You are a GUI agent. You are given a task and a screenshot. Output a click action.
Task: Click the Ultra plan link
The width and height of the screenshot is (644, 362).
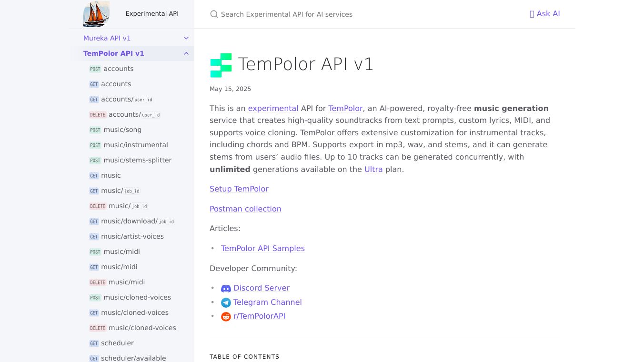(x=373, y=170)
